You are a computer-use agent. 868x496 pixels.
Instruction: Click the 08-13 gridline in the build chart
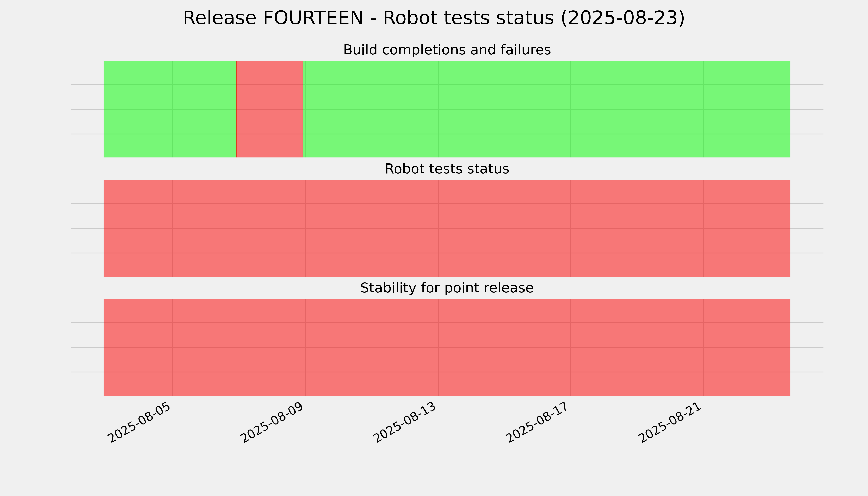[438, 109]
